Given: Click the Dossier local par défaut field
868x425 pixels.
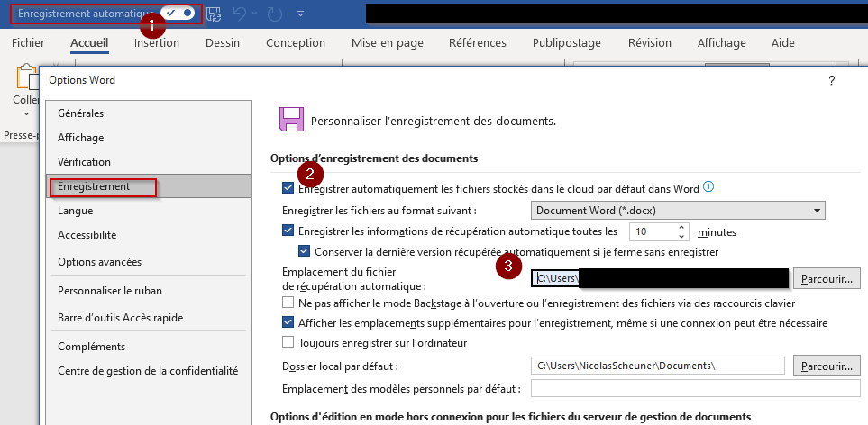Looking at the screenshot, I should (x=658, y=366).
